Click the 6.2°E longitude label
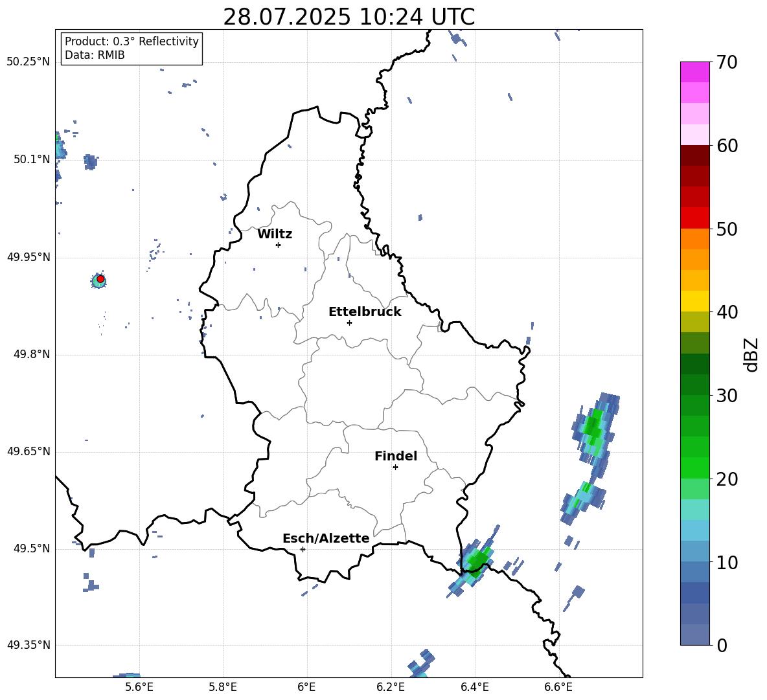The image size is (767, 700). [x=391, y=687]
